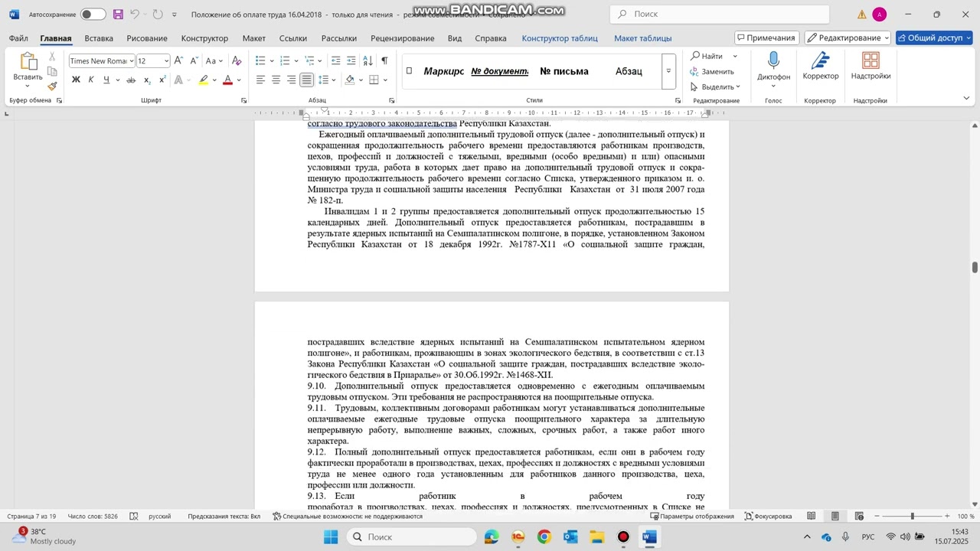Apply the yellow text highlight color
This screenshot has height=551, width=980.
pyautogui.click(x=203, y=80)
